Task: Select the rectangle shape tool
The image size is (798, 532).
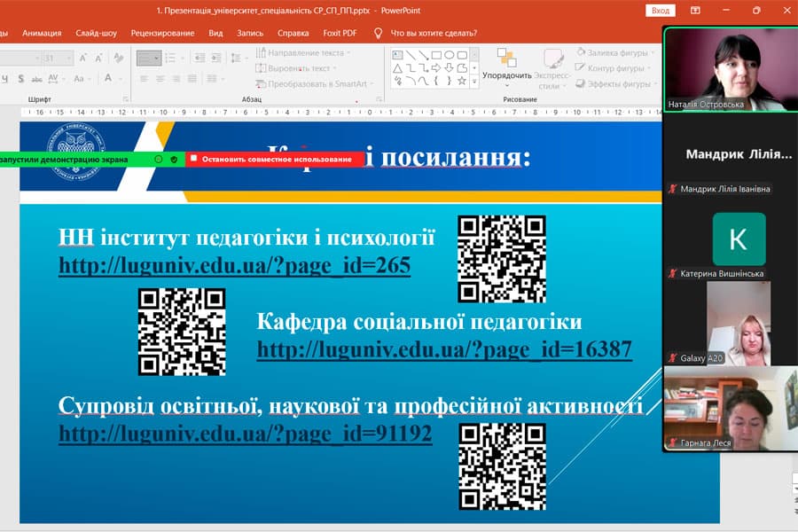Action: pyautogui.click(x=436, y=55)
